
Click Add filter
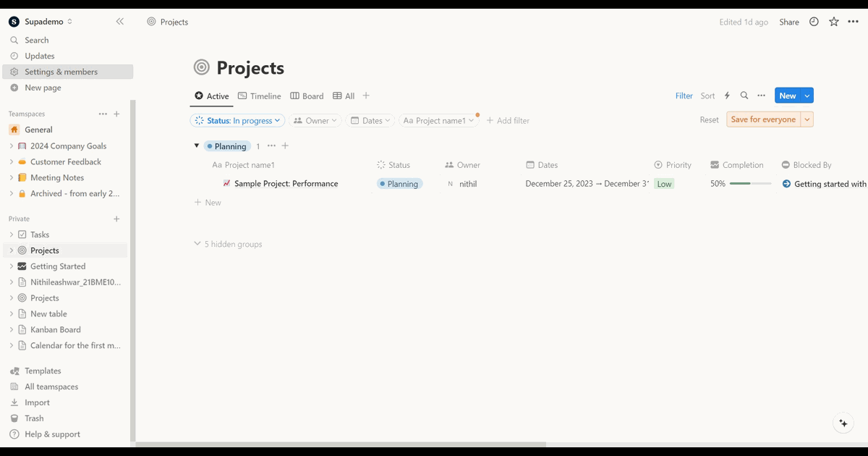point(508,121)
